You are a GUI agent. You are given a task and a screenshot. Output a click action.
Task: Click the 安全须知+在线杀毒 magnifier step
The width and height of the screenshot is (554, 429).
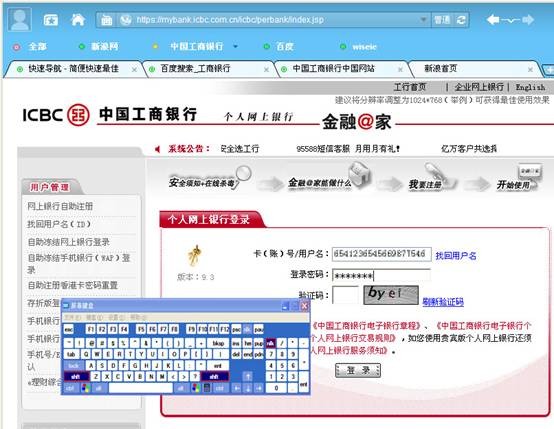click(x=210, y=179)
